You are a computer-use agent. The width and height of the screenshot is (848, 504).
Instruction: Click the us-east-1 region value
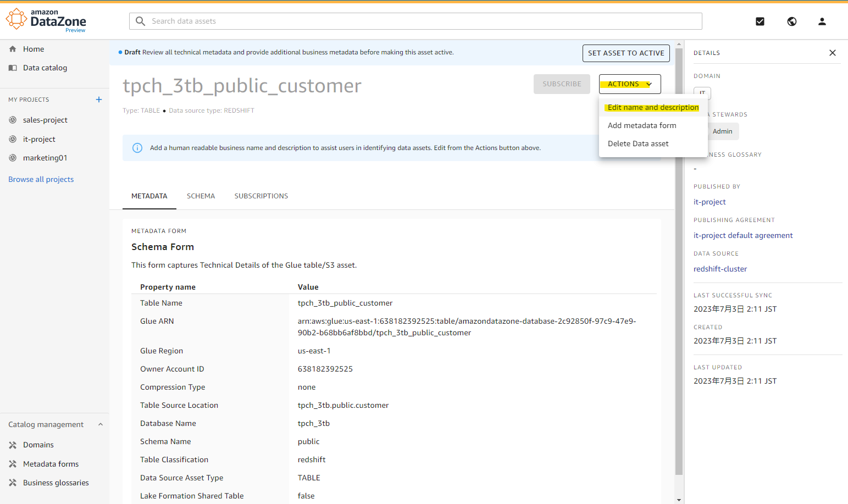pyautogui.click(x=314, y=351)
